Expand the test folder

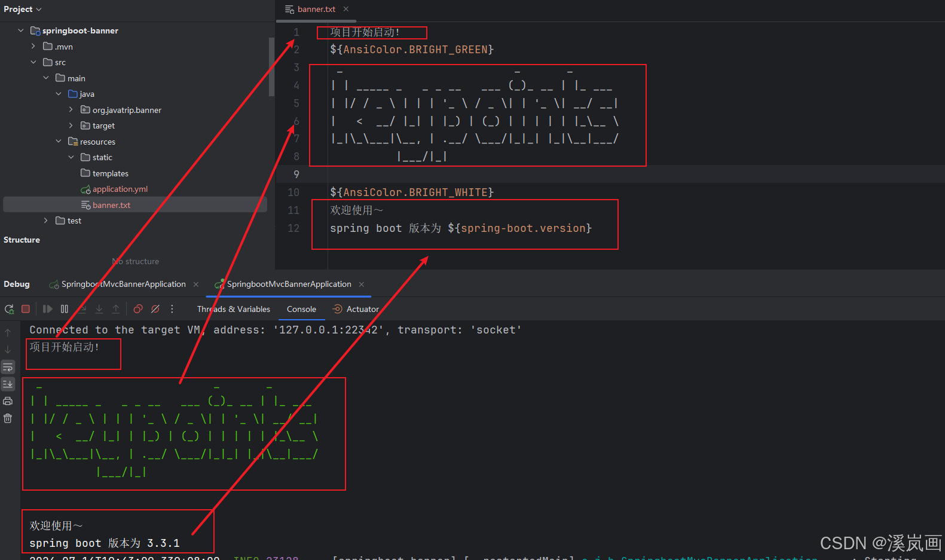[x=46, y=221]
